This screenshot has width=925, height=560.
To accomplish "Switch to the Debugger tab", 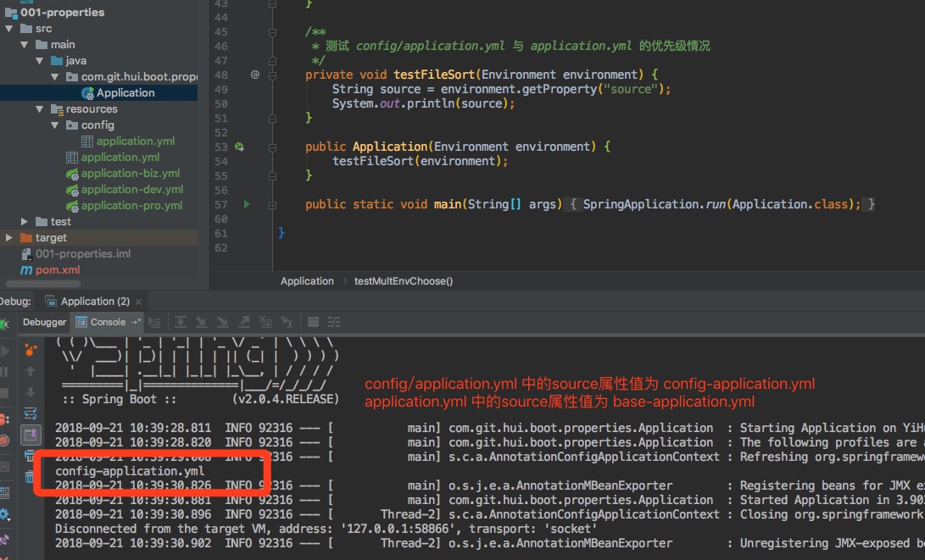I will [x=44, y=322].
